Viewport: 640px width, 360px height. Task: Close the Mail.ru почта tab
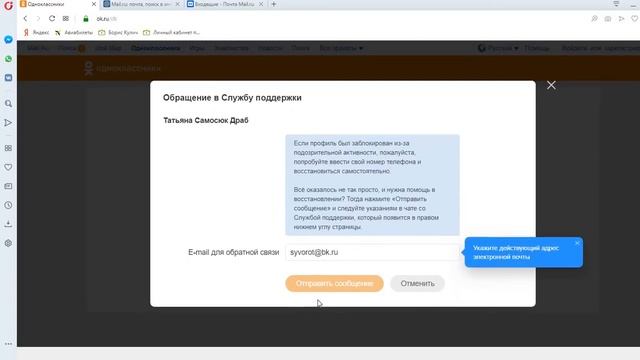click(177, 4)
